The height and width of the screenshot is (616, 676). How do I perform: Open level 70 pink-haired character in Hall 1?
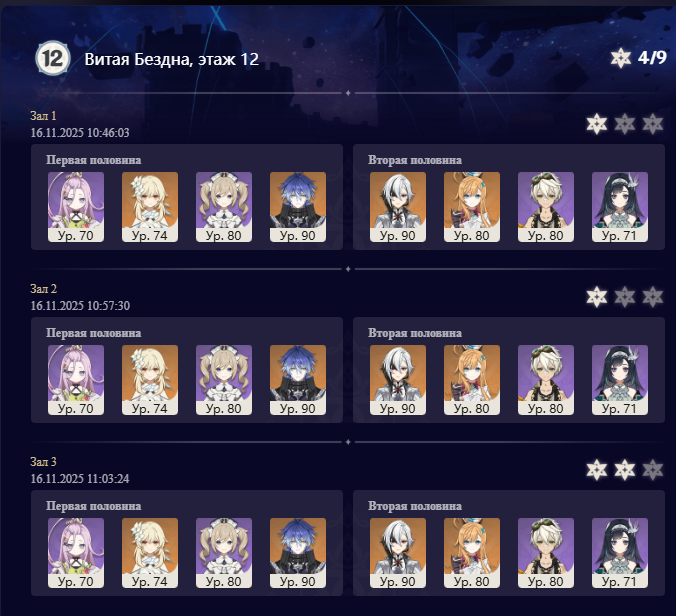tap(76, 207)
